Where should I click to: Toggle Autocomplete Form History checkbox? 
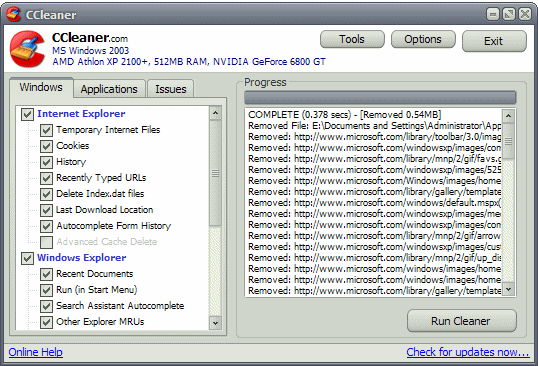pos(46,226)
